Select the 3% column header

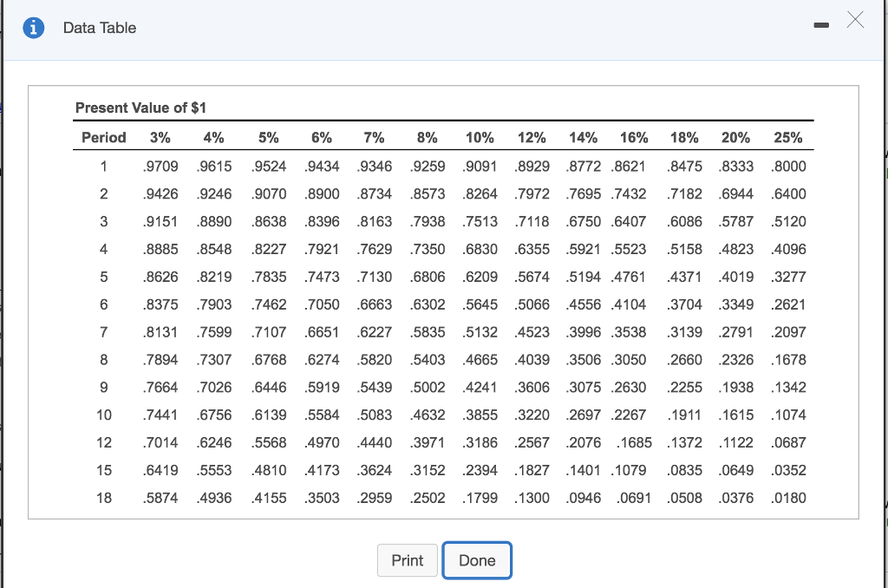pyautogui.click(x=162, y=137)
